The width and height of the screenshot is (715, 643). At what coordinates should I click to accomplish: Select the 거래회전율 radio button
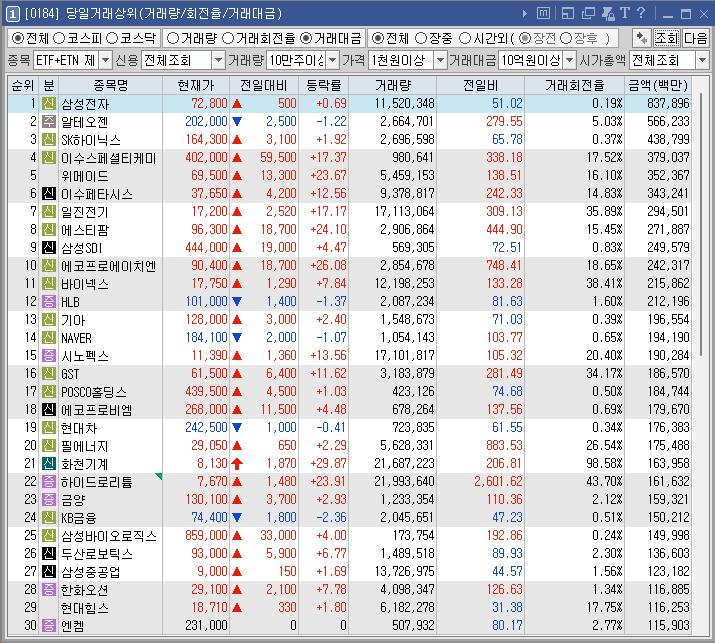(x=228, y=38)
